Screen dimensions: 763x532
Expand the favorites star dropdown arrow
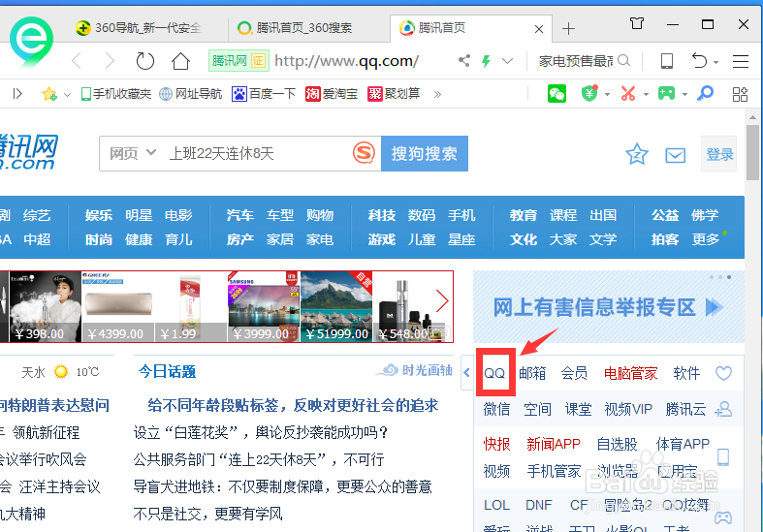[67, 94]
